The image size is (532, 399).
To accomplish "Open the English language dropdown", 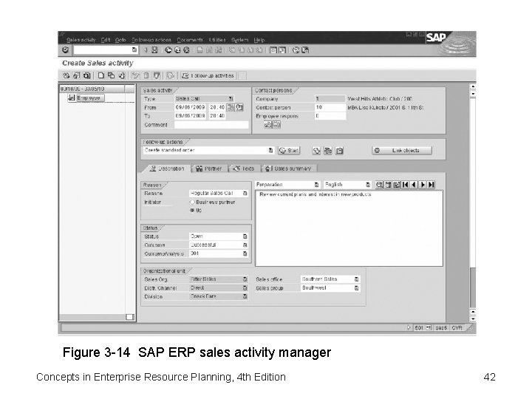I will click(368, 185).
